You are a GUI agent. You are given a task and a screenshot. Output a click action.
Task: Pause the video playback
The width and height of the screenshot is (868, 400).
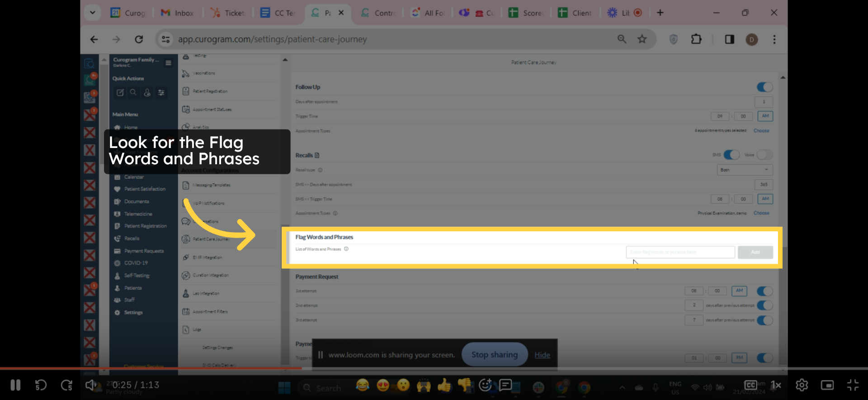point(15,385)
